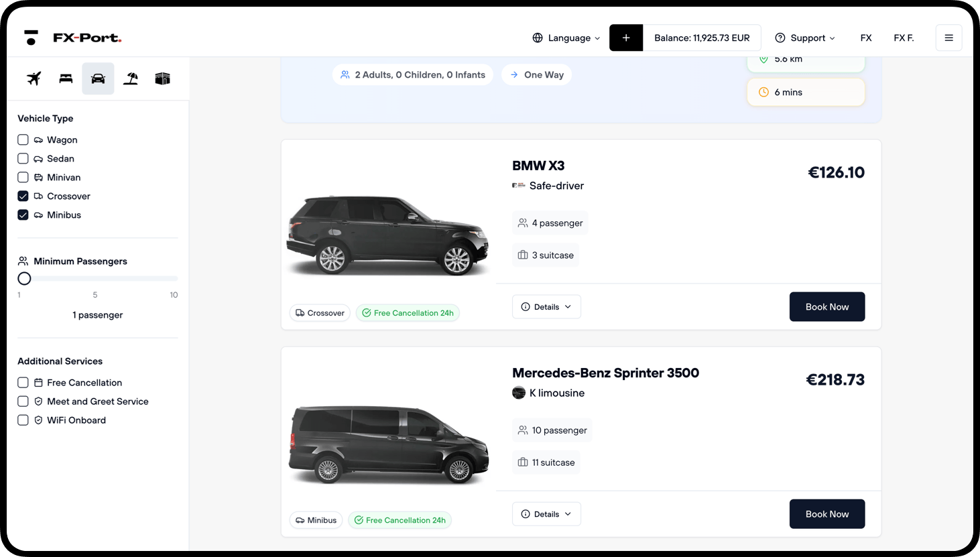This screenshot has height=557, width=980.
Task: Click the Safe-driver provider logo
Action: (519, 186)
